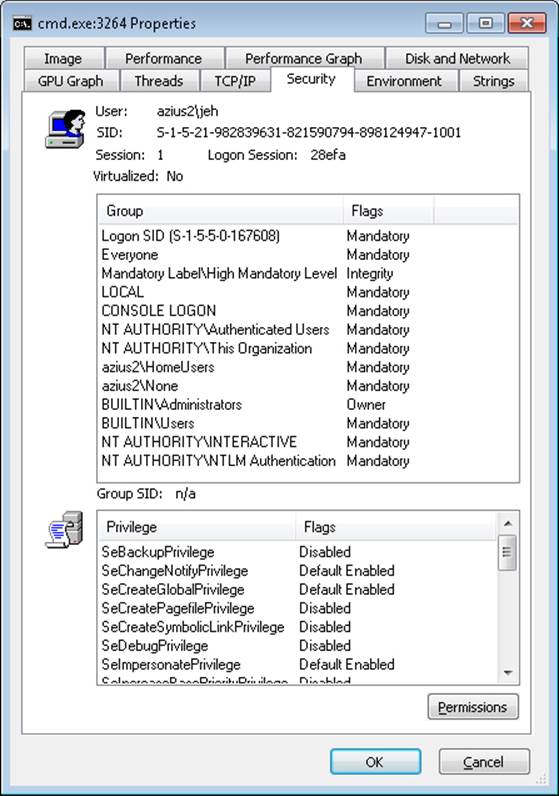Open the Environment tab
This screenshot has height=796, width=559.
tap(404, 81)
